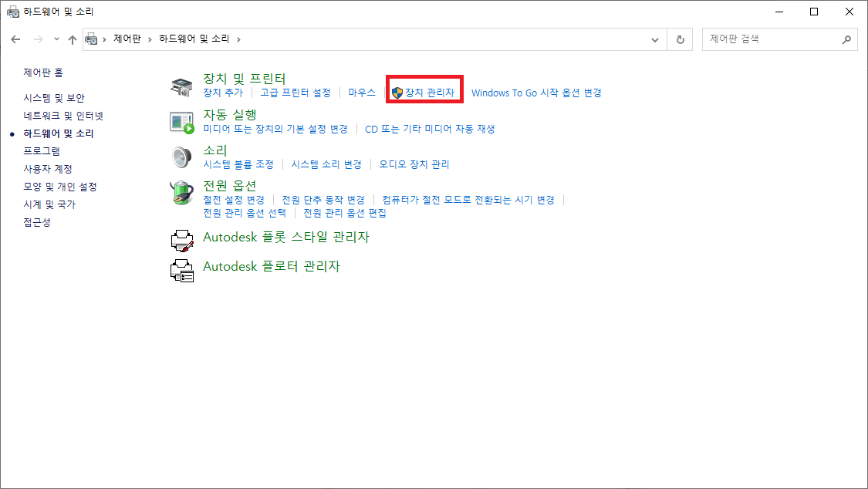Click the Sound (소리) speaker icon
The height and width of the screenshot is (489, 868).
tap(181, 157)
